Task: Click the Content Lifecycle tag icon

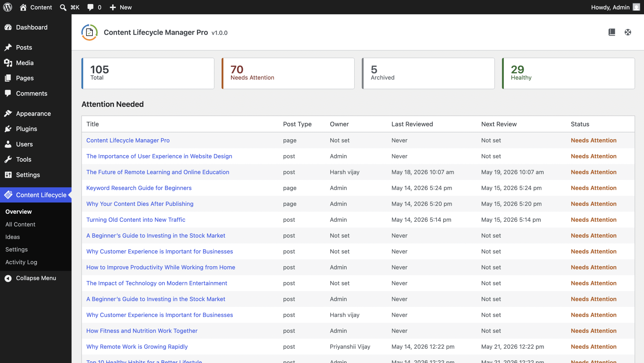Action: (x=8, y=195)
